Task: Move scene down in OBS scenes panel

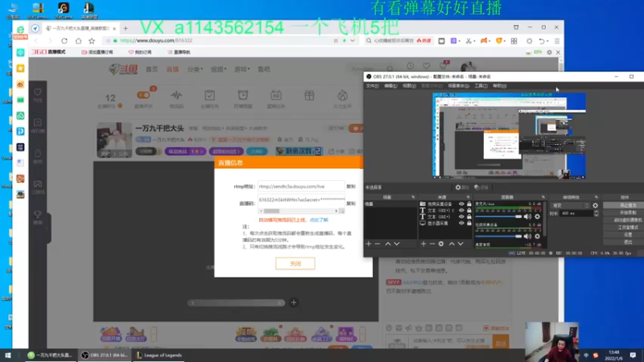Action: [x=397, y=244]
